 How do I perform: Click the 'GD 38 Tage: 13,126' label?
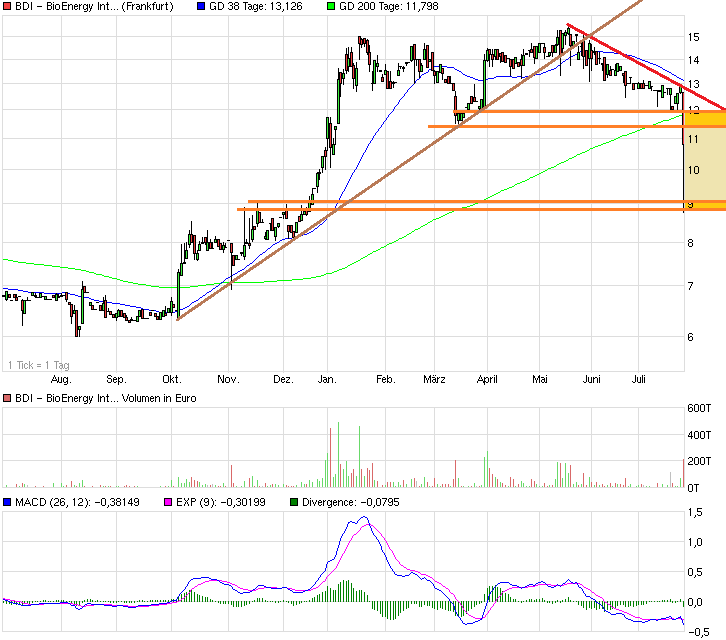pyautogui.click(x=260, y=6)
